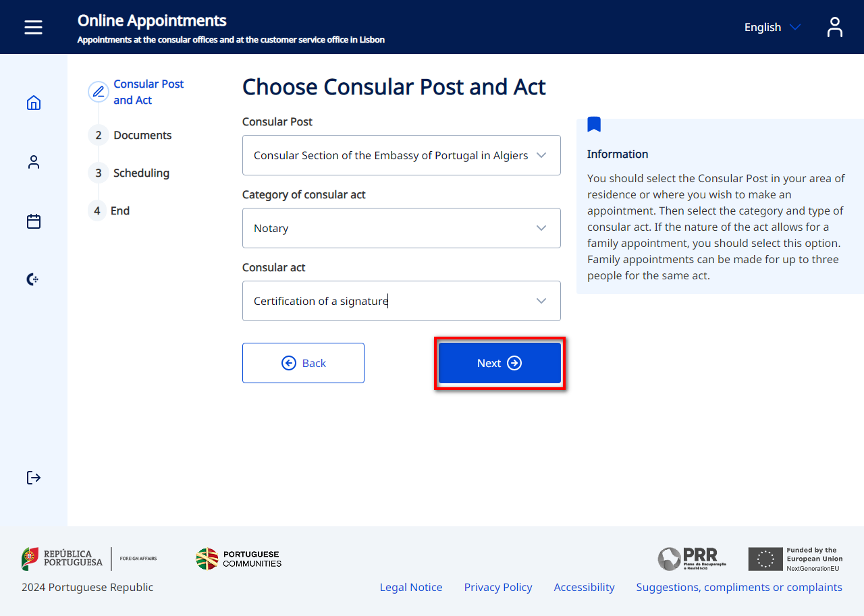Click the sidebar logout icon
Viewport: 864px width, 616px height.
point(34,478)
